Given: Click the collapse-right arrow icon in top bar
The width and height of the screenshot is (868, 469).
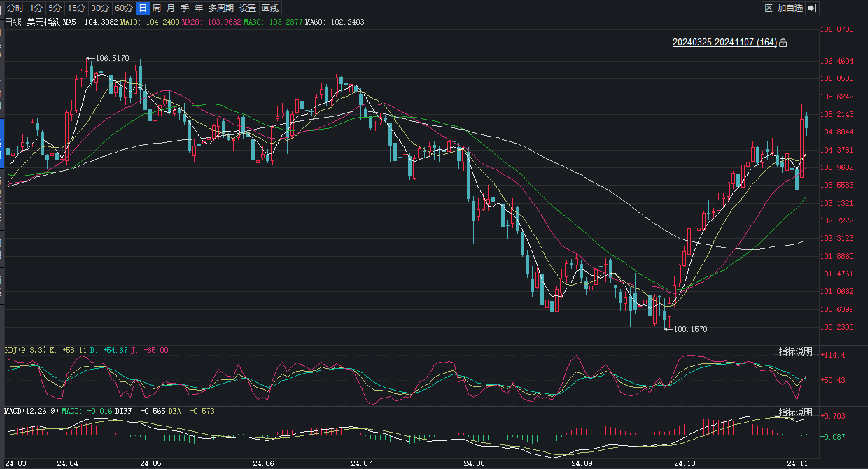Looking at the screenshot, I should pos(812,8).
